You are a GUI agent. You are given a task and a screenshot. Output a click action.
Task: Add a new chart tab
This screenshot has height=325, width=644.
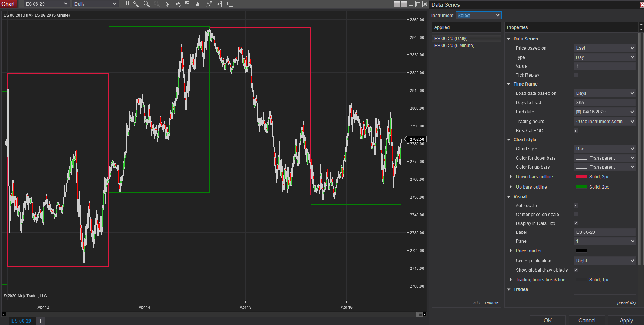click(x=40, y=321)
